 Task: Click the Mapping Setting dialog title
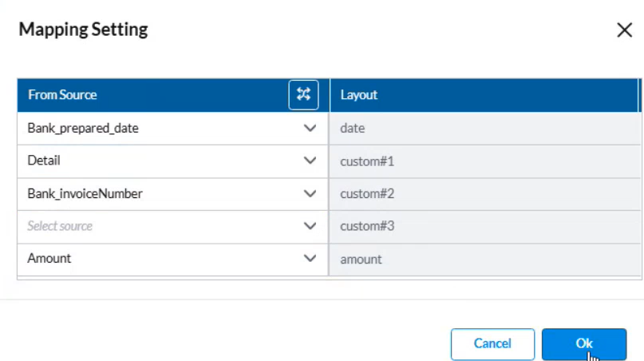pyautogui.click(x=83, y=30)
